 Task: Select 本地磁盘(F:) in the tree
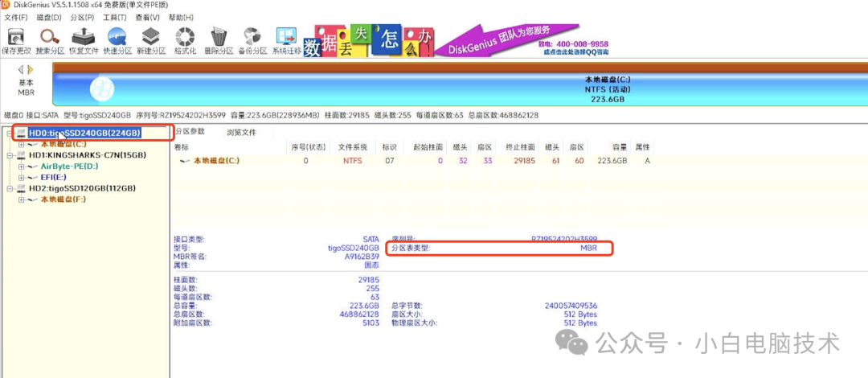pyautogui.click(x=63, y=199)
